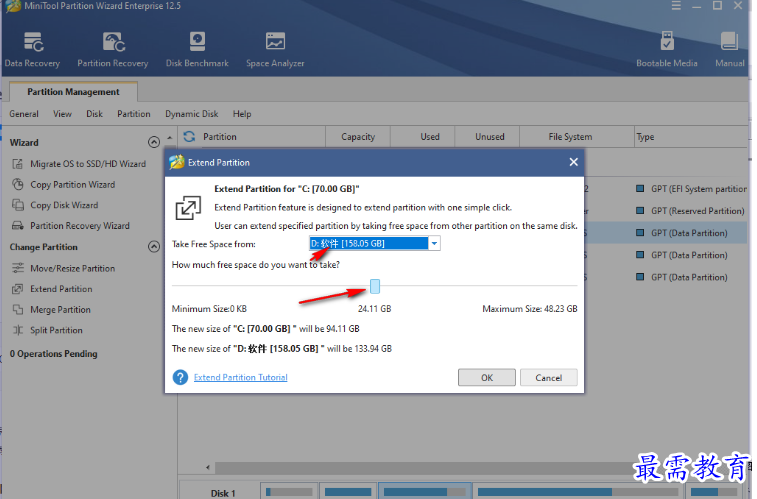Click the Move/Resize Partition label
The image size is (757, 499).
tap(72, 268)
